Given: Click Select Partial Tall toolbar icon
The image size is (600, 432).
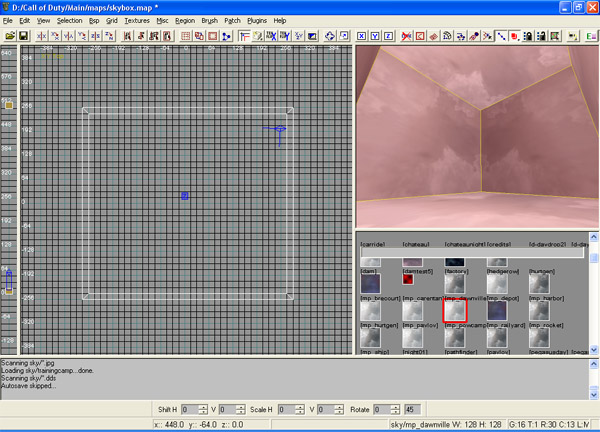Looking at the screenshot, I should pos(154,36).
